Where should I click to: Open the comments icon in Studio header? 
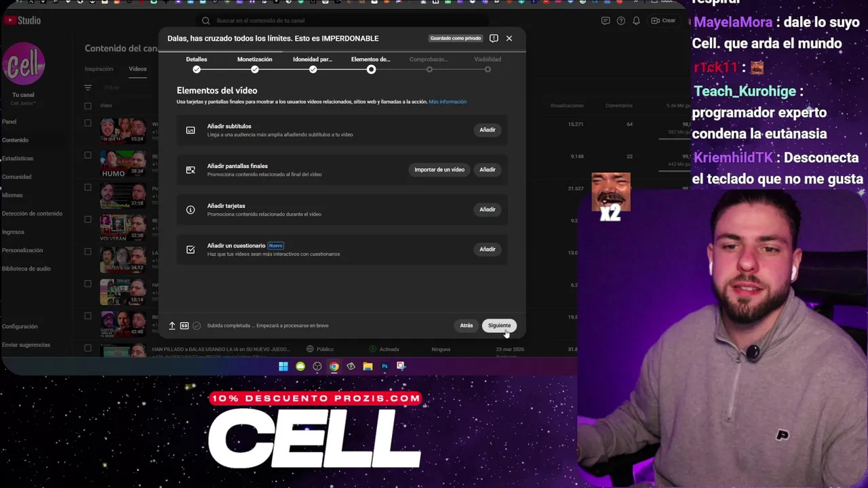[x=606, y=21]
